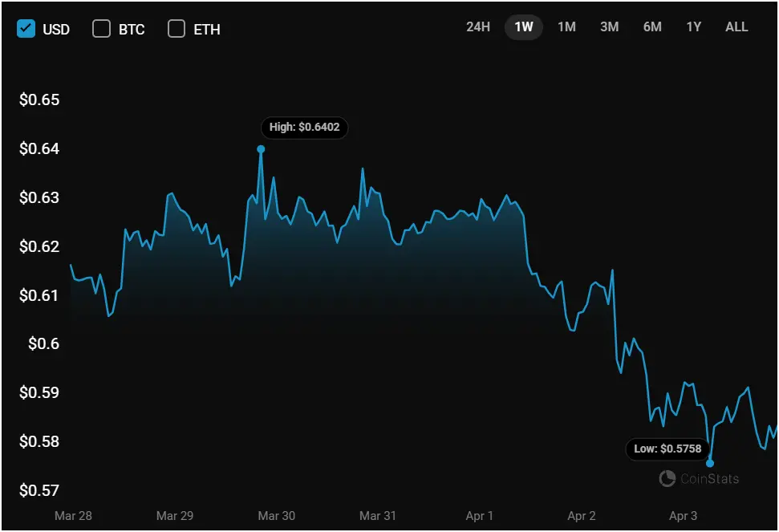The width and height of the screenshot is (779, 532).
Task: Click the Low: $0.5758 label
Action: pos(667,449)
